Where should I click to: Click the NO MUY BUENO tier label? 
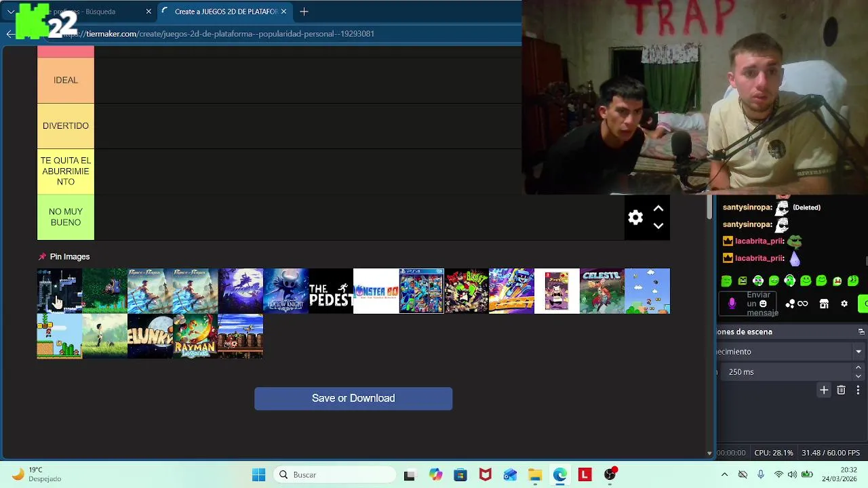[66, 217]
